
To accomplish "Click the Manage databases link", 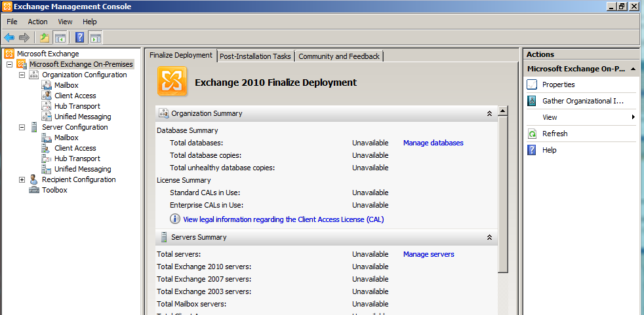I will (433, 143).
